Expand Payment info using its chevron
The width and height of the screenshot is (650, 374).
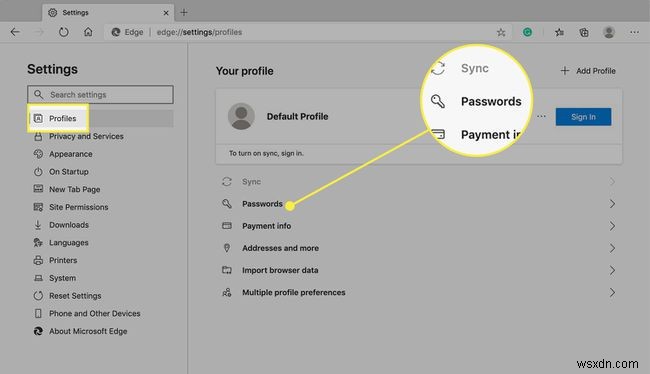(612, 226)
